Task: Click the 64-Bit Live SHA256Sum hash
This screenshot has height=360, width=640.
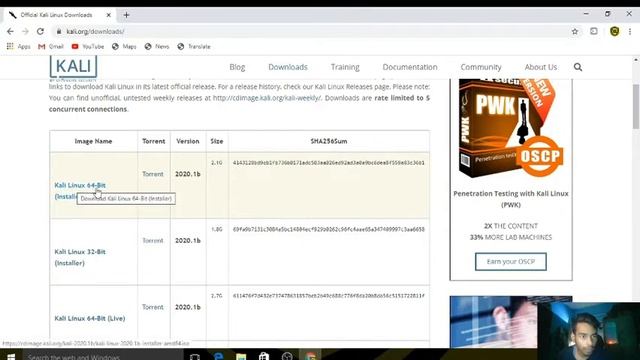Action: pyautogui.click(x=329, y=296)
